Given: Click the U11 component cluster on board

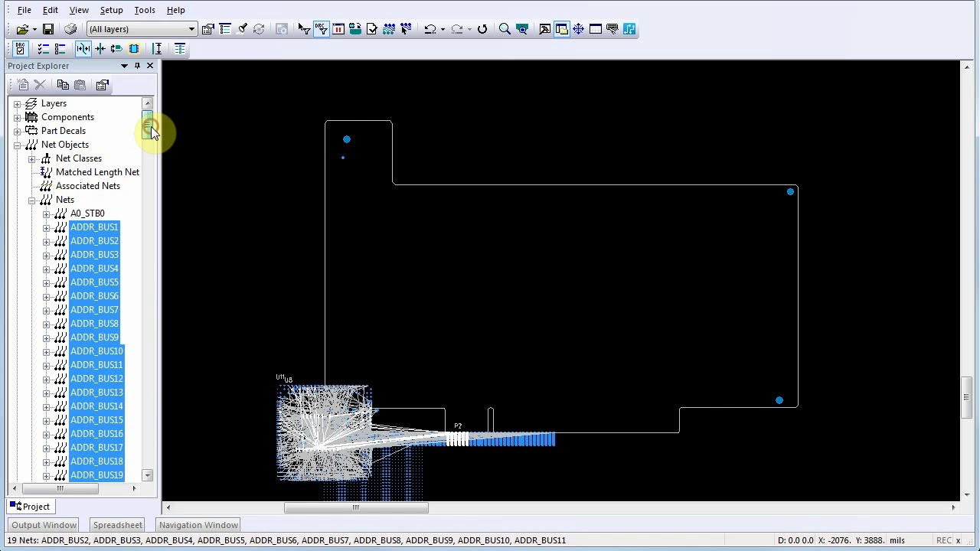Looking at the screenshot, I should tap(324, 432).
